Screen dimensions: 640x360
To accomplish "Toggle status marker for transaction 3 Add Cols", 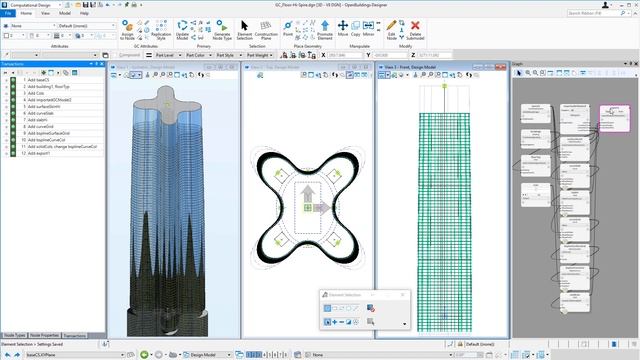I will [x=13, y=93].
